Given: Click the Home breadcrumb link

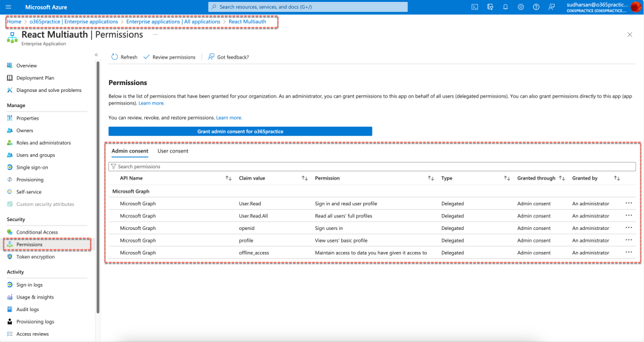Looking at the screenshot, I should (x=14, y=21).
